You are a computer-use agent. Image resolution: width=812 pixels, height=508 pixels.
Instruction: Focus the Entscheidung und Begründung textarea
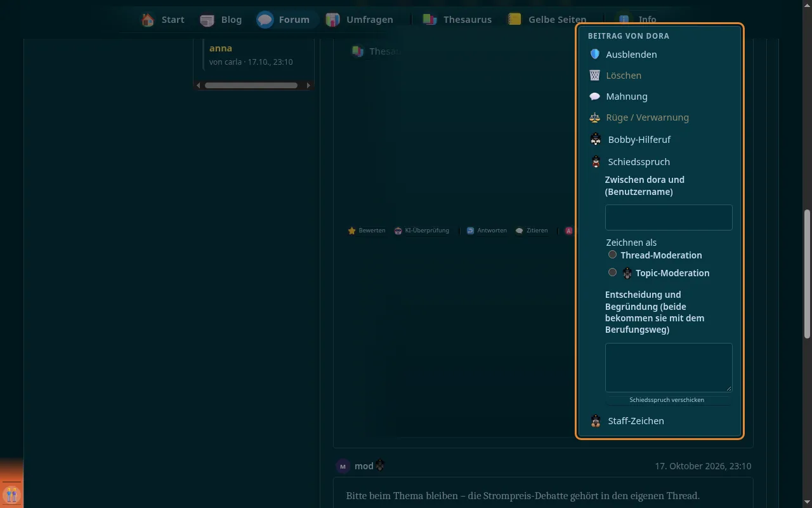(x=669, y=368)
